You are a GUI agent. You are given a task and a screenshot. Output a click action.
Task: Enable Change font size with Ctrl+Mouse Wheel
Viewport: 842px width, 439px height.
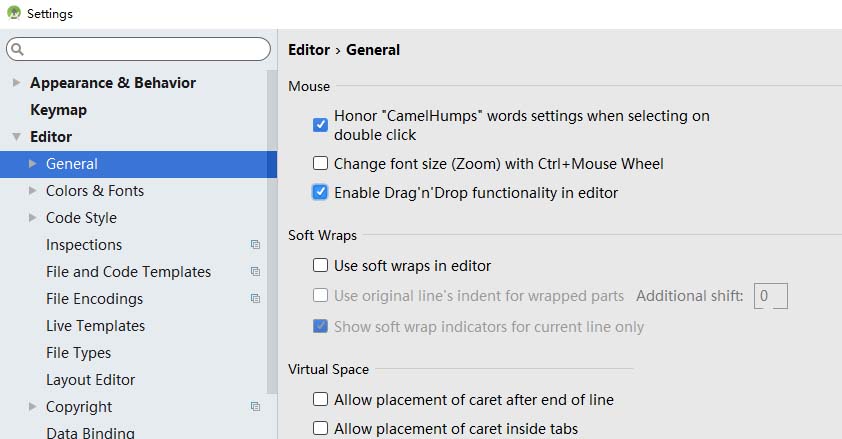click(320, 164)
